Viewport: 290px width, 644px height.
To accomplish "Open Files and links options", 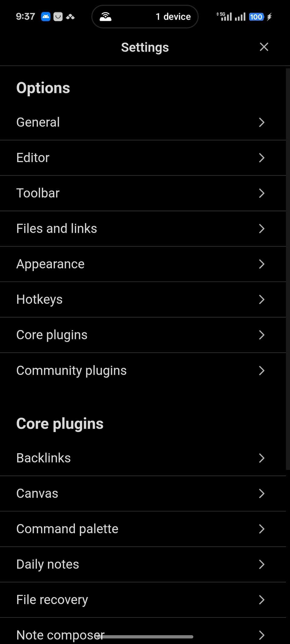I will [x=57, y=229].
